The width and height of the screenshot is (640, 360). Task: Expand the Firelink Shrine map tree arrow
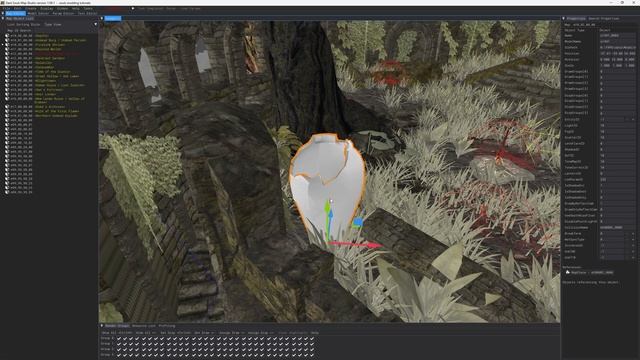coord(2,44)
